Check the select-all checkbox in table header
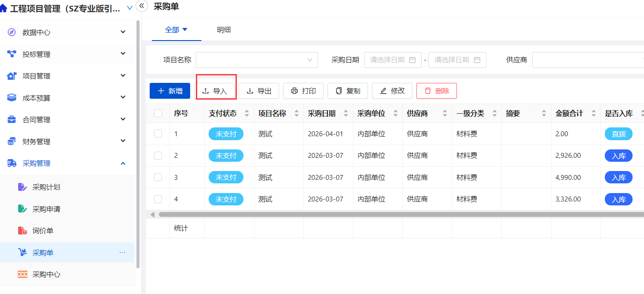This screenshot has width=644, height=294. 158,113
